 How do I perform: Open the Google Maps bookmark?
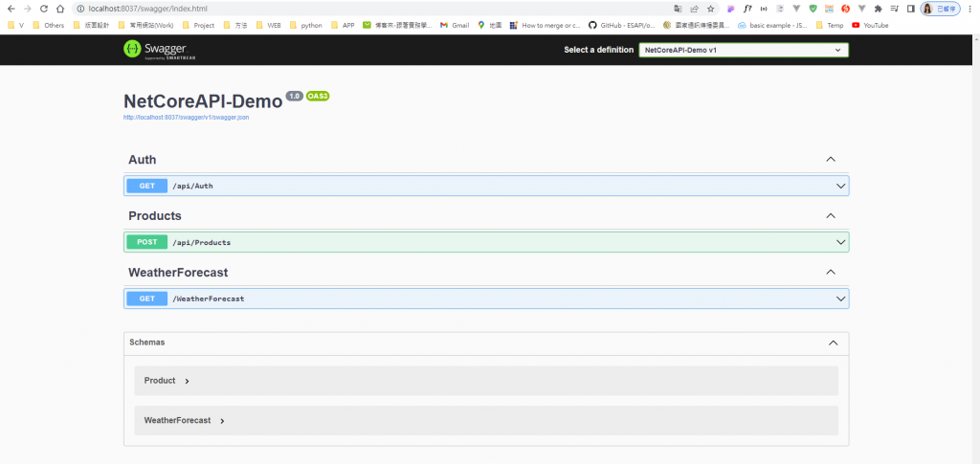click(x=489, y=26)
